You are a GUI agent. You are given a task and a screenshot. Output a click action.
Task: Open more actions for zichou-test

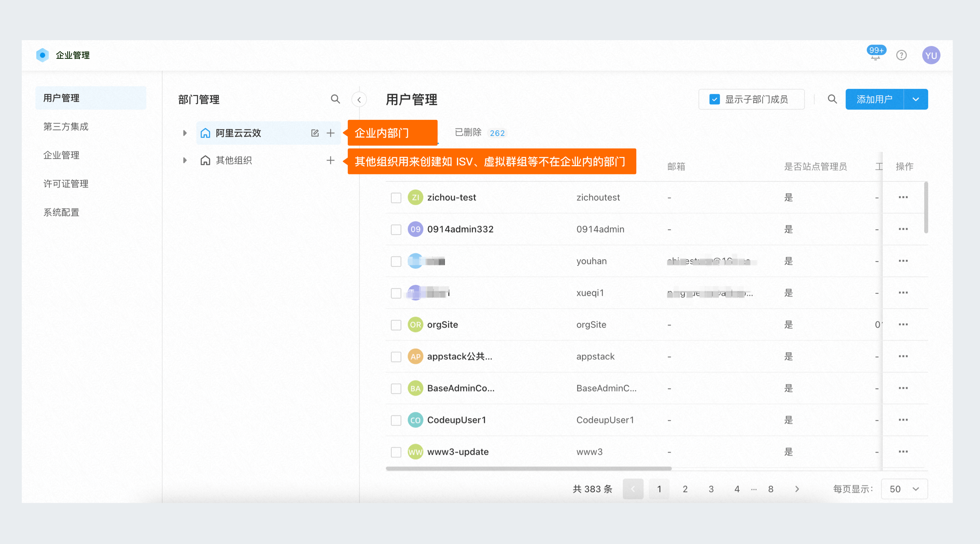point(903,197)
